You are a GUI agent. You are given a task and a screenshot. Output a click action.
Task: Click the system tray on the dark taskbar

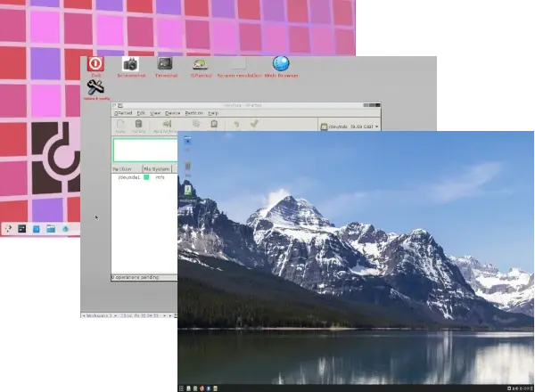point(520,388)
